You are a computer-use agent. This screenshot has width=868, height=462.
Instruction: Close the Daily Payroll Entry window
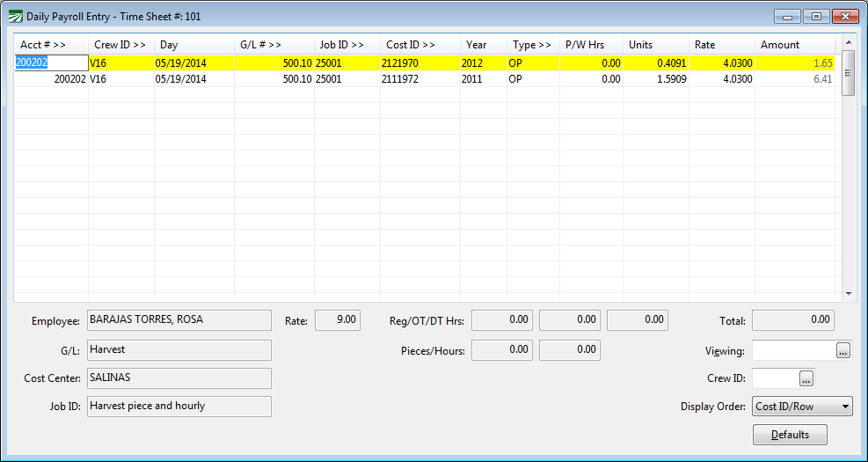click(844, 16)
